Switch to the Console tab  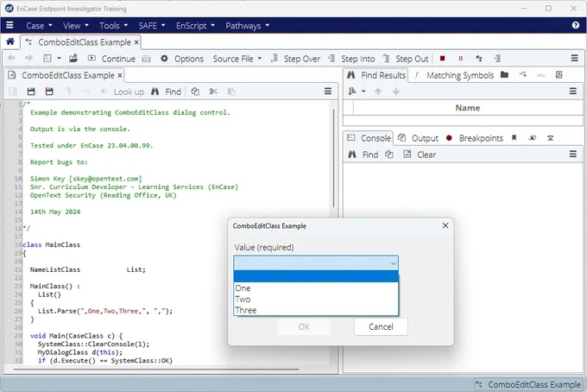[369, 138]
